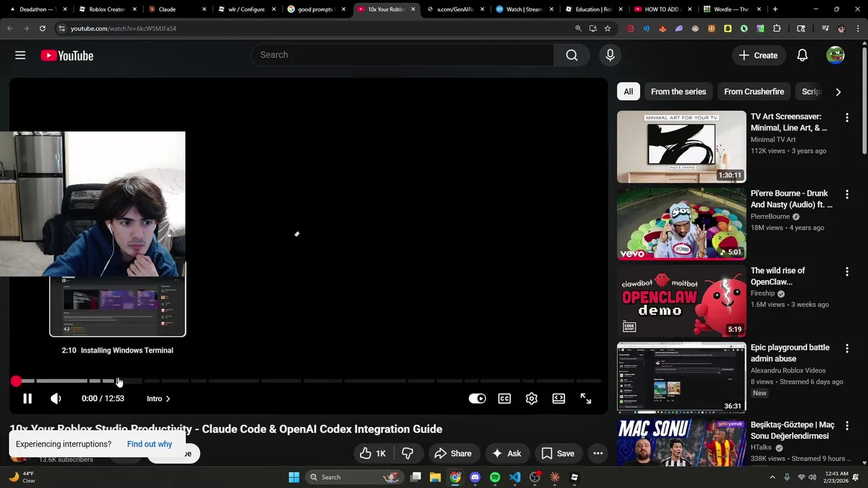Screen dimensions: 868x488
Task: Go back in browser history
Action: click(9, 28)
